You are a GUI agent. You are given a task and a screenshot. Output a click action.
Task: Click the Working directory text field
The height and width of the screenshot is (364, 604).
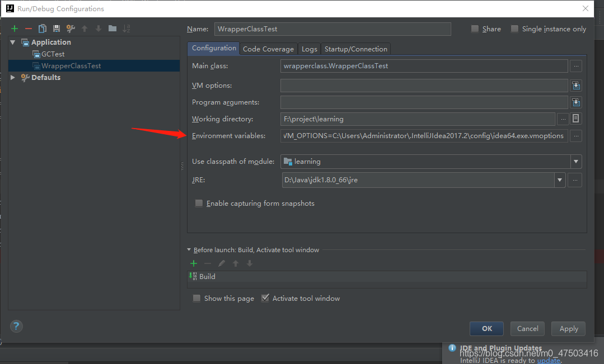(x=418, y=119)
